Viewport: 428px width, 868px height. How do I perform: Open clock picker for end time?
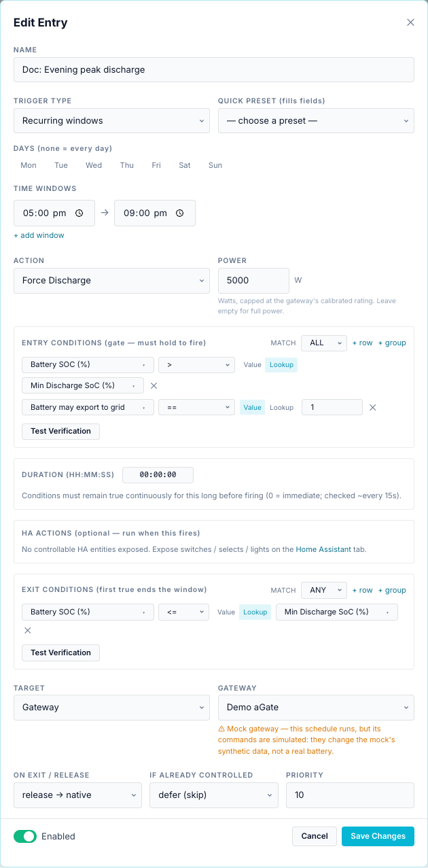point(180,213)
